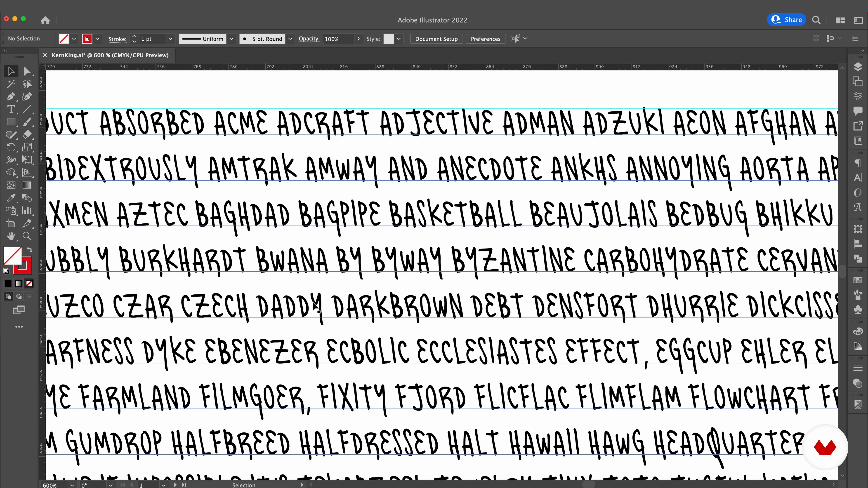Choose the Width/Warp tool
This screenshot has height=488, width=868.
click(11, 160)
